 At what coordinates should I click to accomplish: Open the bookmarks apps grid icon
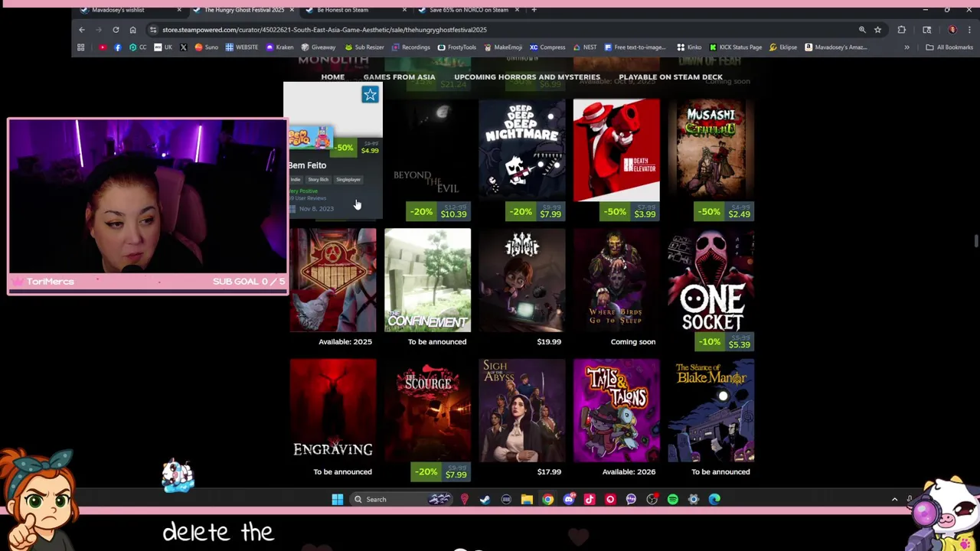(80, 47)
